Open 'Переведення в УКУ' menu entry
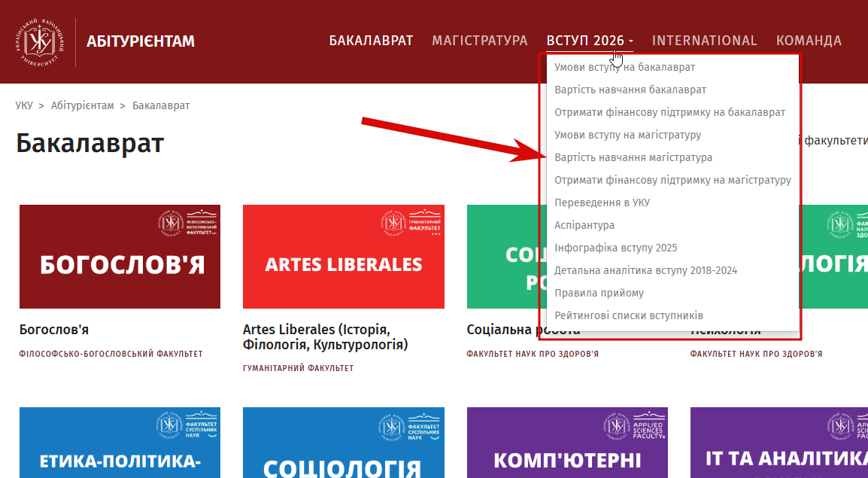Viewport: 868px width, 478px height. (602, 202)
